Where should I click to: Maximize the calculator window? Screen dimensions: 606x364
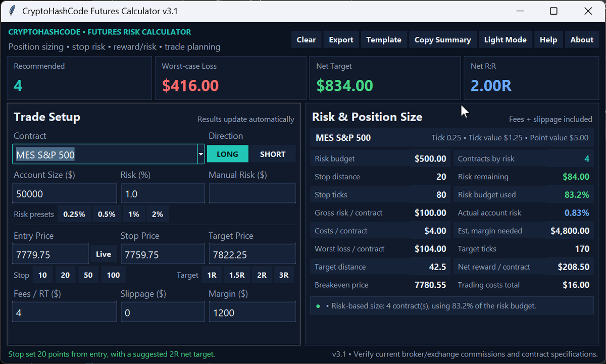coord(553,11)
